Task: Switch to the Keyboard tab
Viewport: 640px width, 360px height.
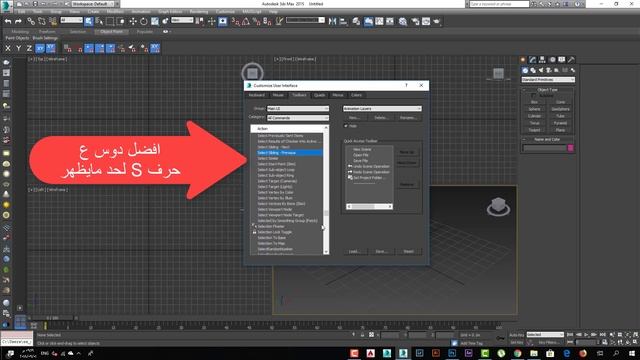Action: pos(256,95)
